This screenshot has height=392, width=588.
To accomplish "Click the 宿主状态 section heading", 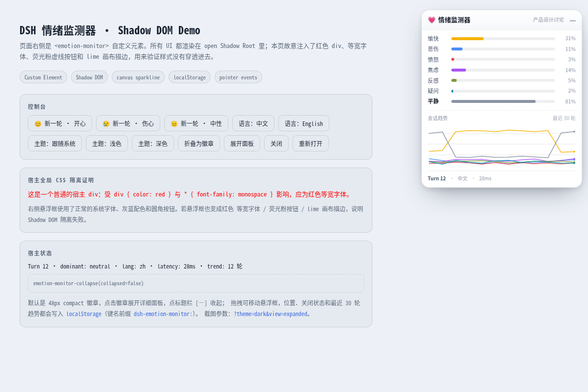I will [x=40, y=253].
